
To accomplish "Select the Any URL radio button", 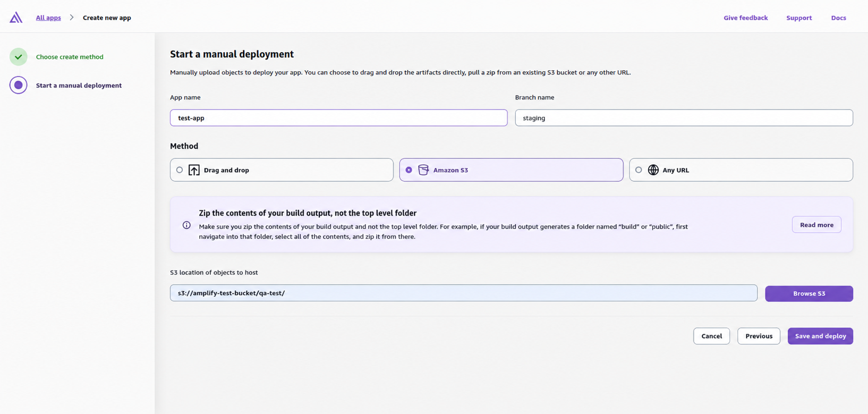I will tap(639, 170).
